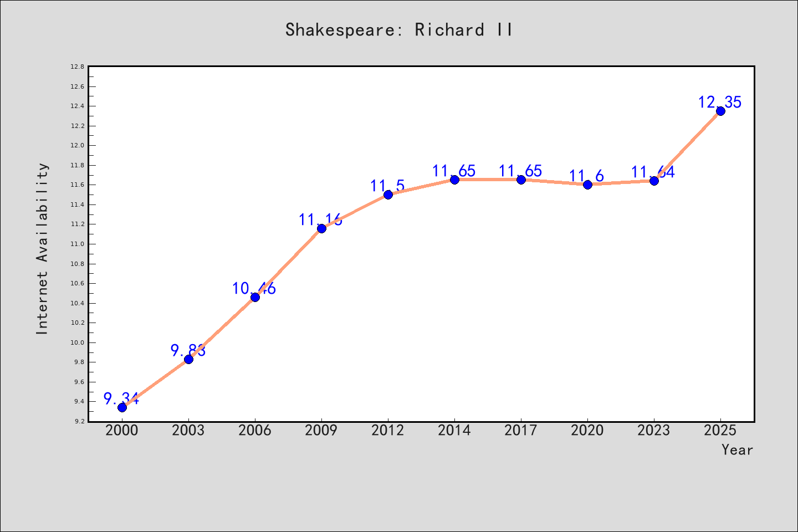
Task: Click the 11.16 value label
Action: (x=320, y=219)
